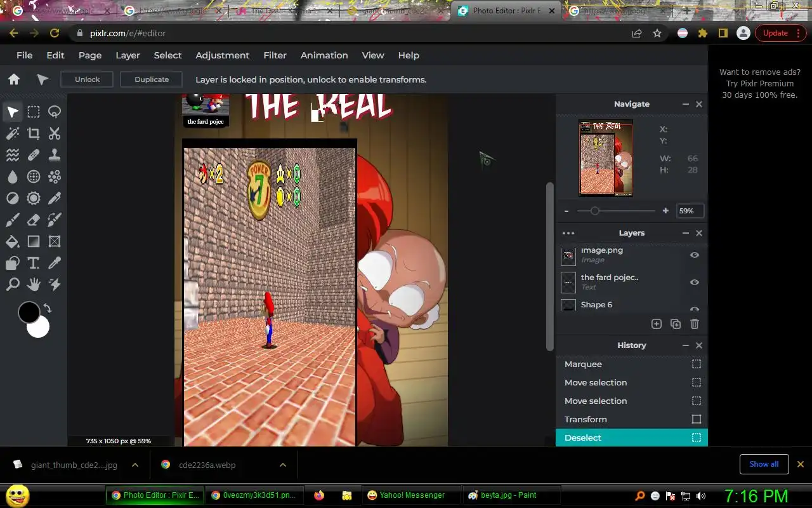Collapse the Navigate panel

686,104
